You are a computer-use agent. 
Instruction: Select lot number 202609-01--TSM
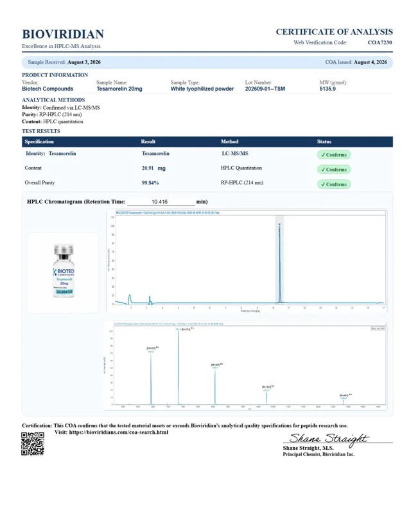coord(265,89)
